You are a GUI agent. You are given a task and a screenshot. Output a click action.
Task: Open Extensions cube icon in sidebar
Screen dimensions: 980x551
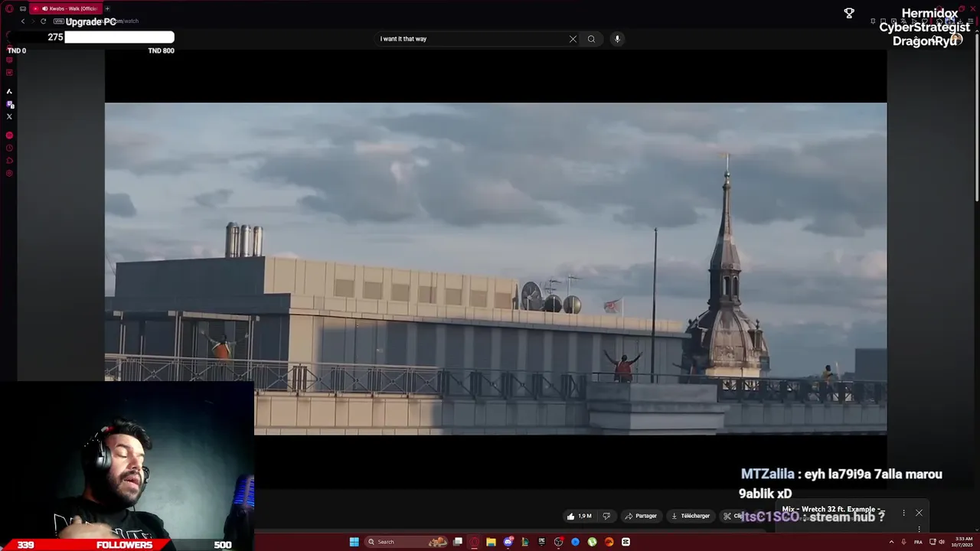9,161
